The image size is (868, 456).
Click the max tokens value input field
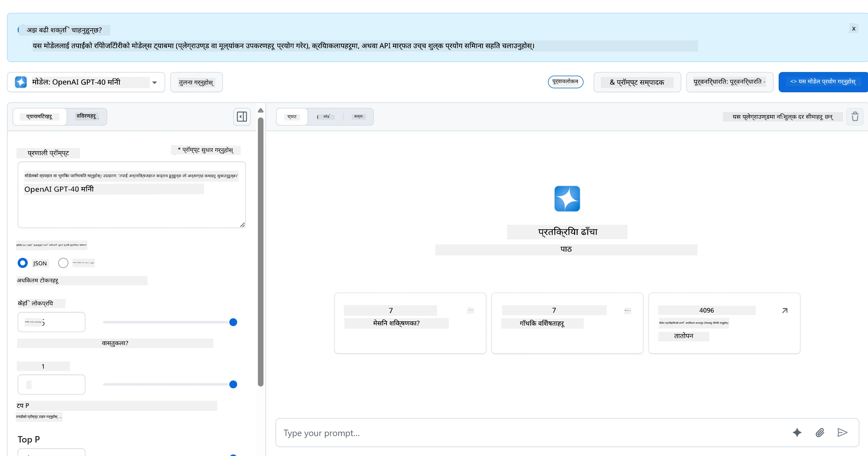pos(52,322)
